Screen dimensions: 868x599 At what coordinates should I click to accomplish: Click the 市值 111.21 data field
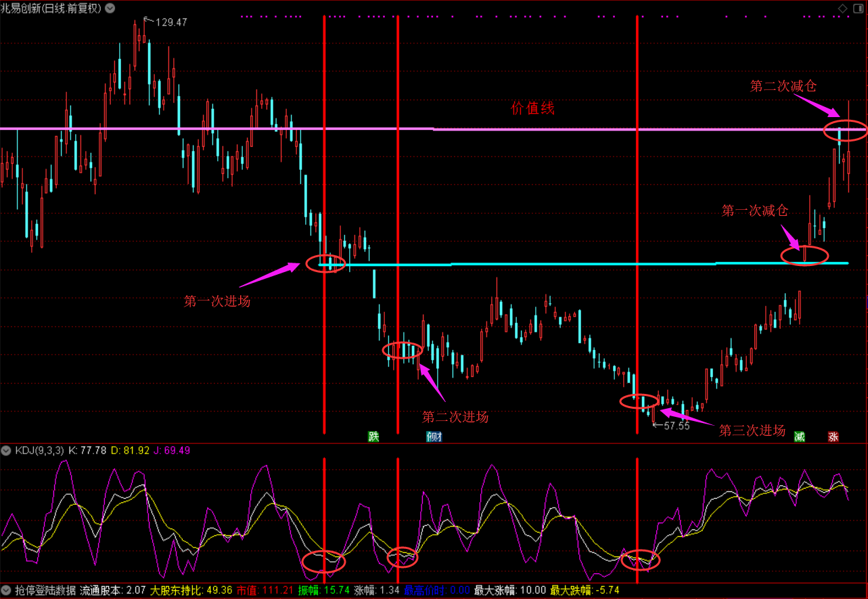[x=265, y=590]
